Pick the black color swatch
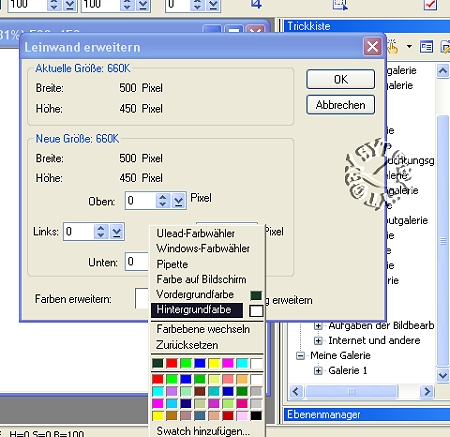The width and height of the screenshot is (450, 437). pos(256,416)
